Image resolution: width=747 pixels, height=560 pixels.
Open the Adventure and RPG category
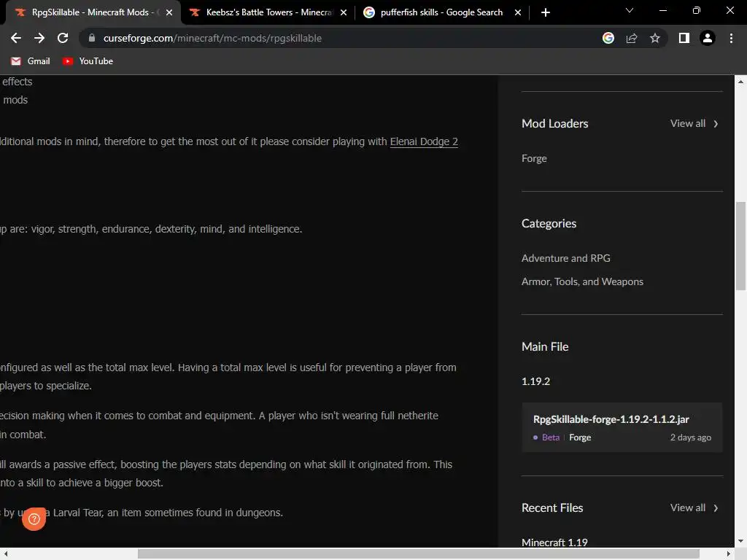click(x=565, y=258)
